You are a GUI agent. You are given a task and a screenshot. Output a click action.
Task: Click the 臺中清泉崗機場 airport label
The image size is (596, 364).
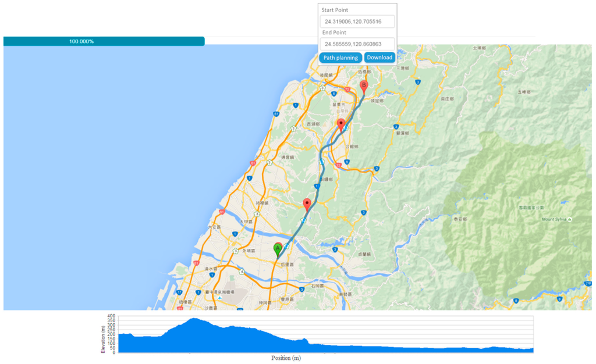coord(219,292)
